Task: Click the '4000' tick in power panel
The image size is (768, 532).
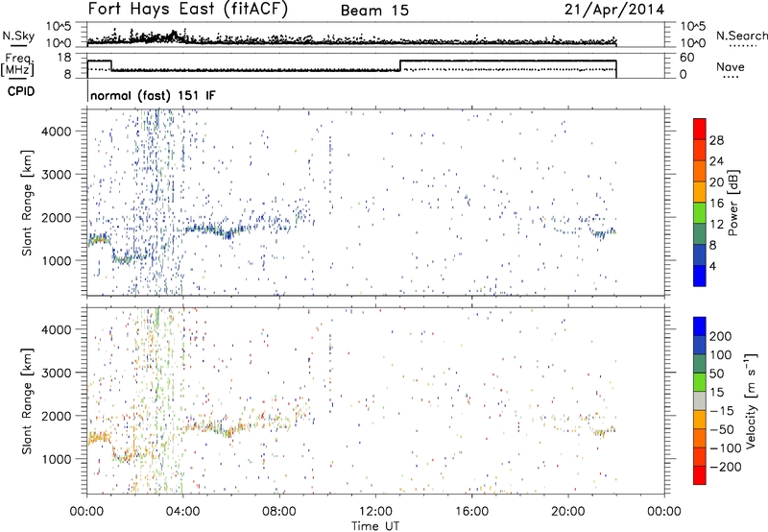Action: tap(56, 132)
